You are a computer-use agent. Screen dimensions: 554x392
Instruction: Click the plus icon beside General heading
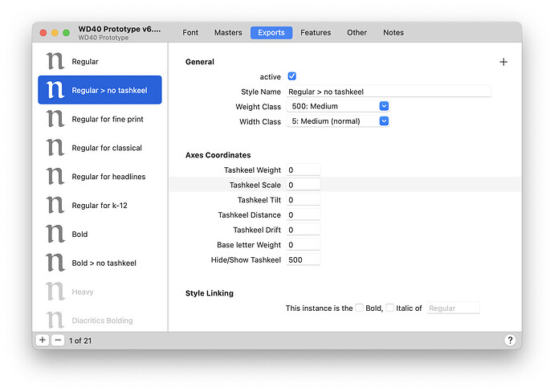503,62
